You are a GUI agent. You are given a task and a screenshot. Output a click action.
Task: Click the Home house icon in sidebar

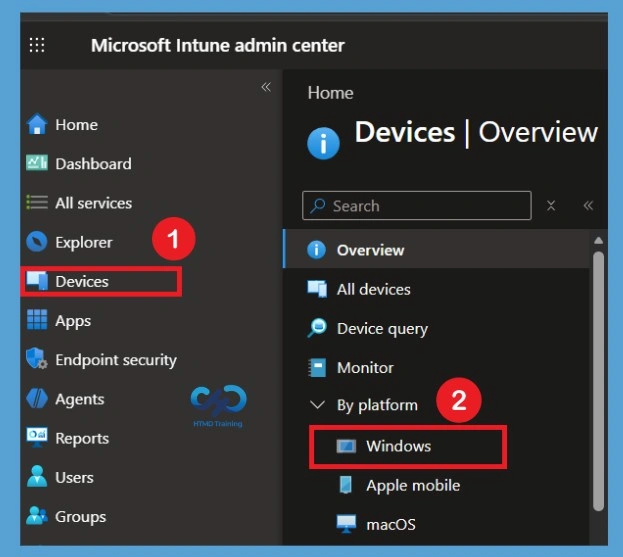(37, 124)
